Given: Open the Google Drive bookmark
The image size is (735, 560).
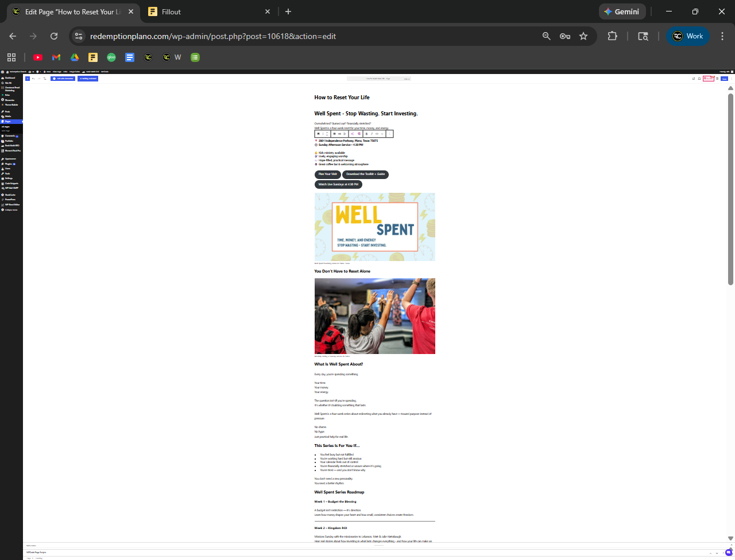Looking at the screenshot, I should coord(75,57).
